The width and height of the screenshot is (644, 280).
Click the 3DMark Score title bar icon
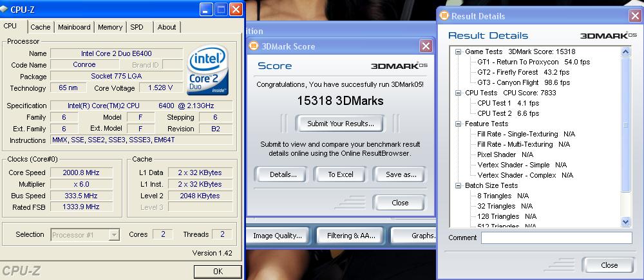coord(254,46)
